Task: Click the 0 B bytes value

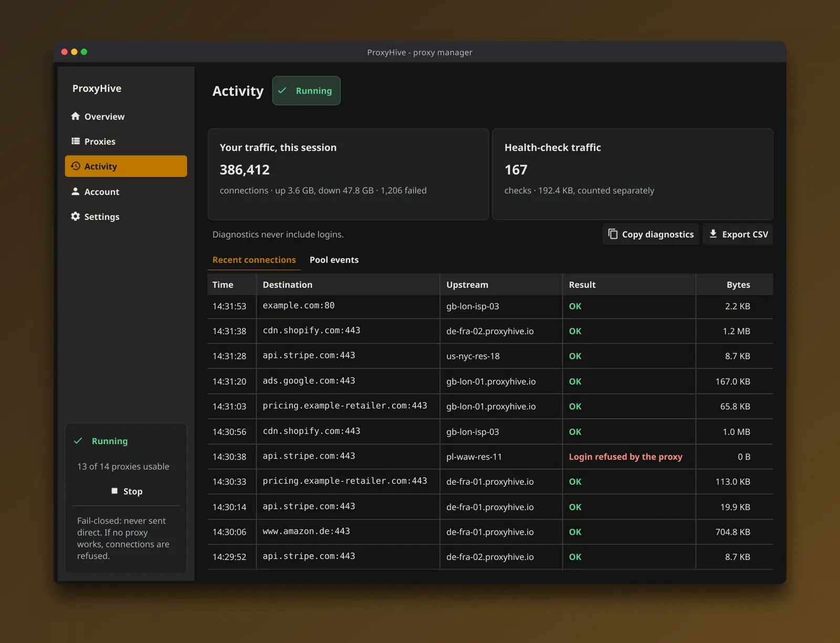Action: (x=744, y=457)
